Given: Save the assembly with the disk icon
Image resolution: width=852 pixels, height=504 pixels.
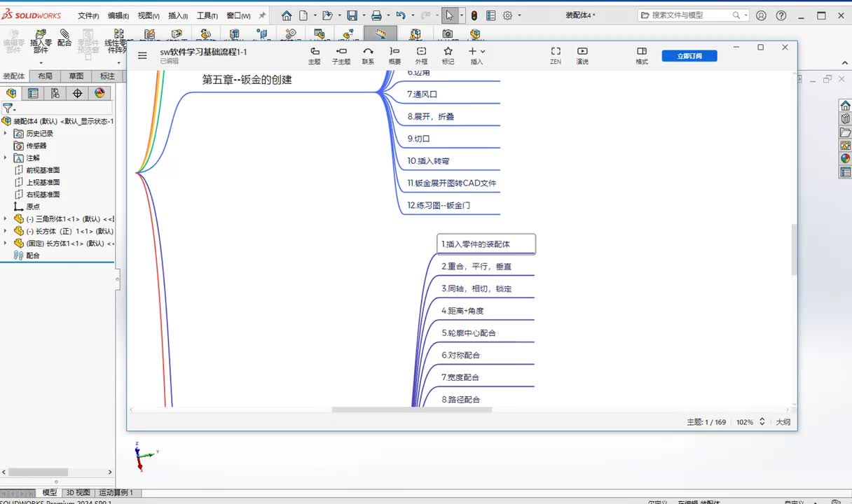Looking at the screenshot, I should click(352, 15).
